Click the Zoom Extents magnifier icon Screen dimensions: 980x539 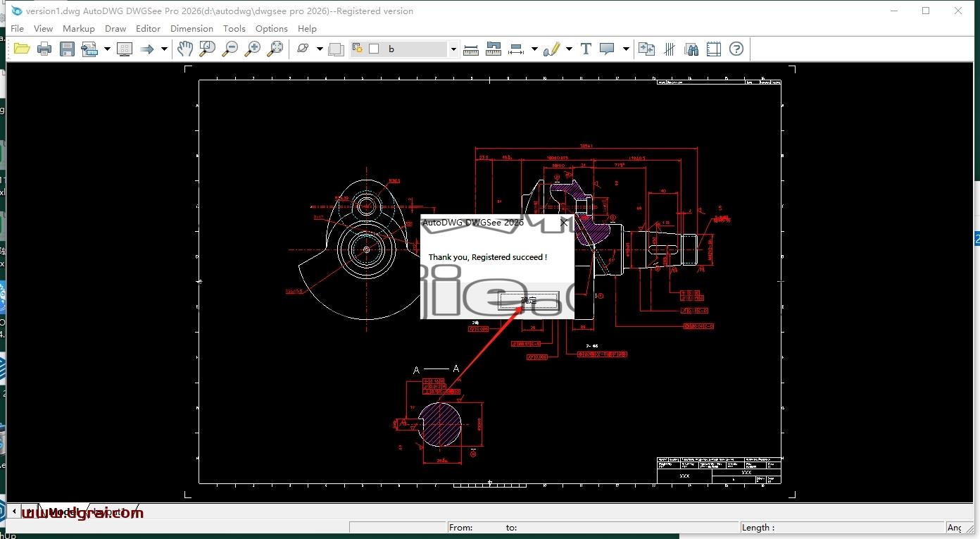pyautogui.click(x=275, y=49)
